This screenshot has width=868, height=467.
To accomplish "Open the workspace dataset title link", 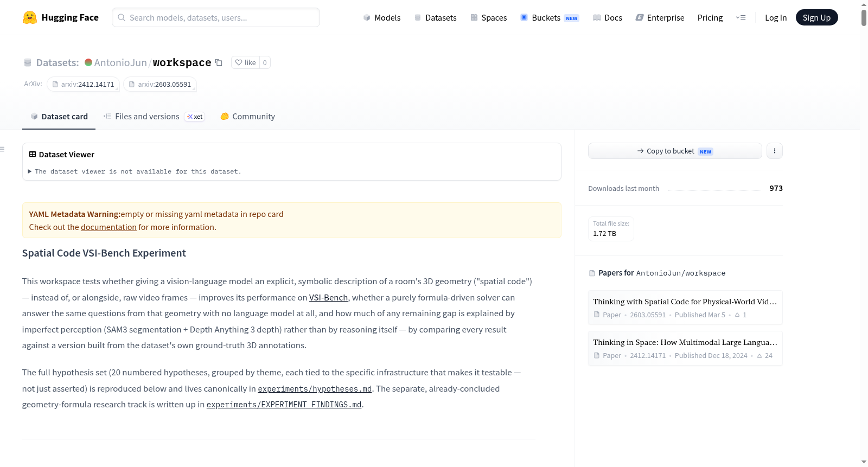I will point(182,62).
